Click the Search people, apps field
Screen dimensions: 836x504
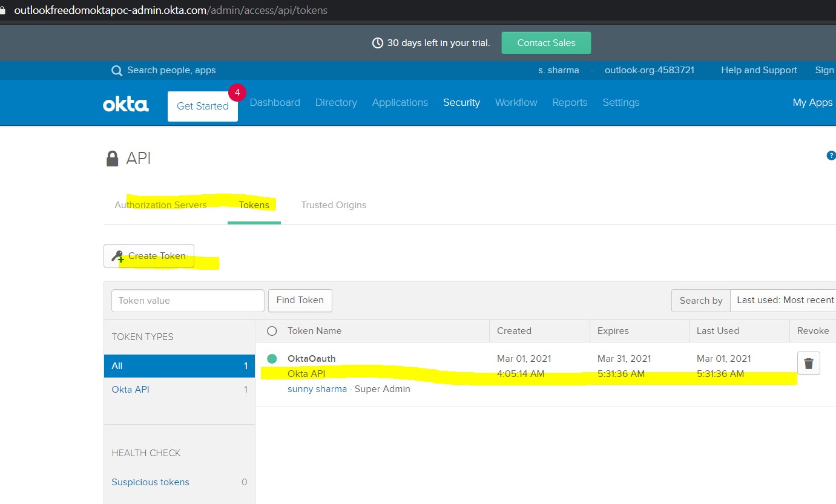click(x=171, y=70)
